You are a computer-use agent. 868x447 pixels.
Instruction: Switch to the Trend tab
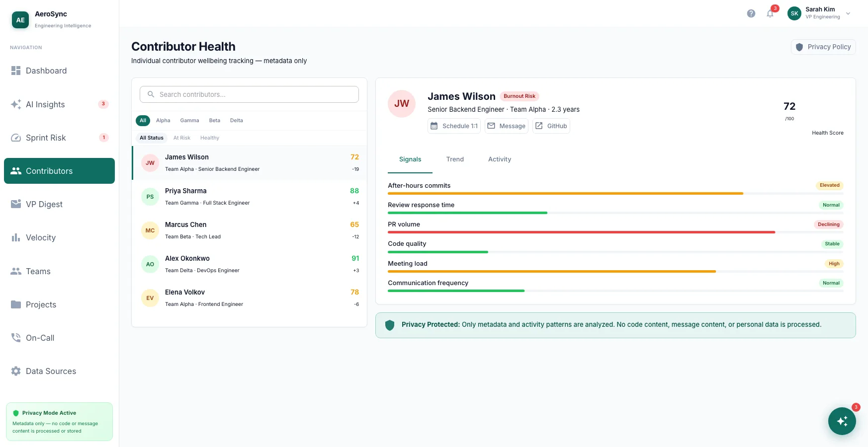(455, 159)
